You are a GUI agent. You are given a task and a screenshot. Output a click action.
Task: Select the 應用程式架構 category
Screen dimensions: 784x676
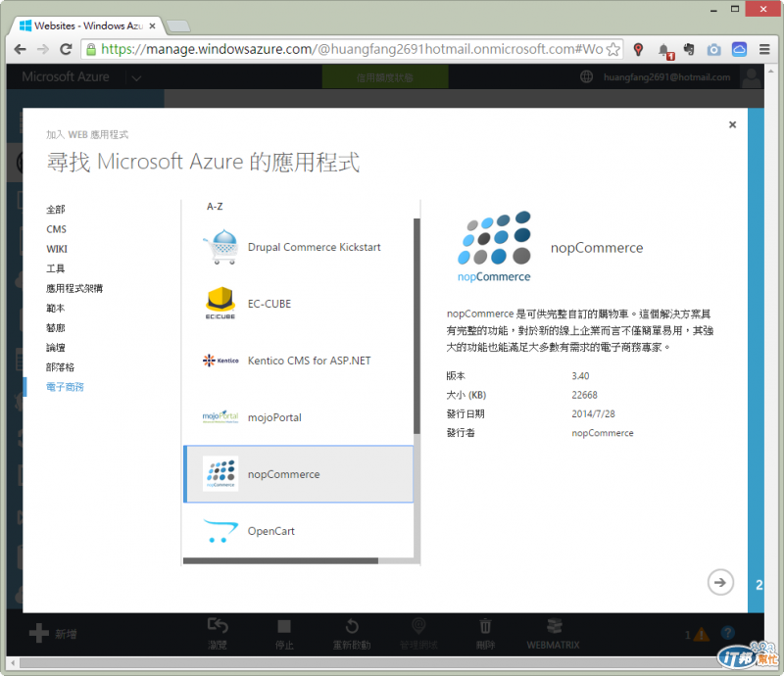[74, 288]
